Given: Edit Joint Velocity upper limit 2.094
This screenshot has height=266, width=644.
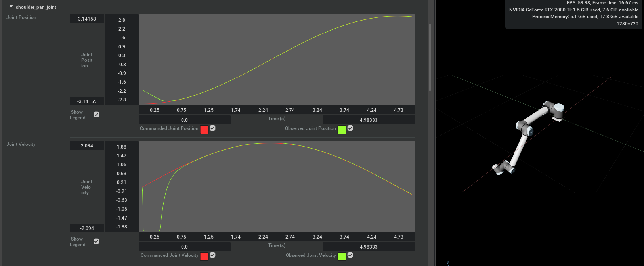Looking at the screenshot, I should tap(87, 145).
